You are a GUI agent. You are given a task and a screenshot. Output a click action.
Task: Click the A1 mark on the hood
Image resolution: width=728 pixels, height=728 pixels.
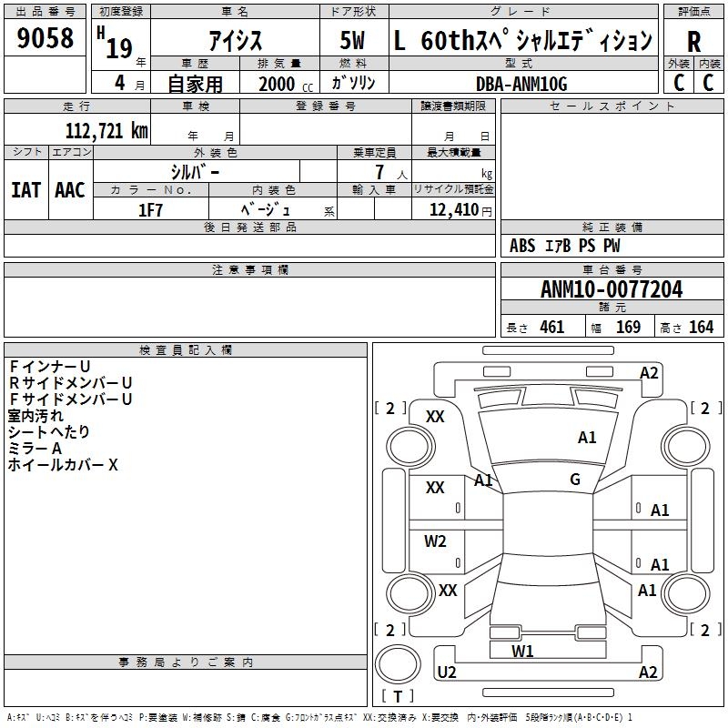click(587, 438)
